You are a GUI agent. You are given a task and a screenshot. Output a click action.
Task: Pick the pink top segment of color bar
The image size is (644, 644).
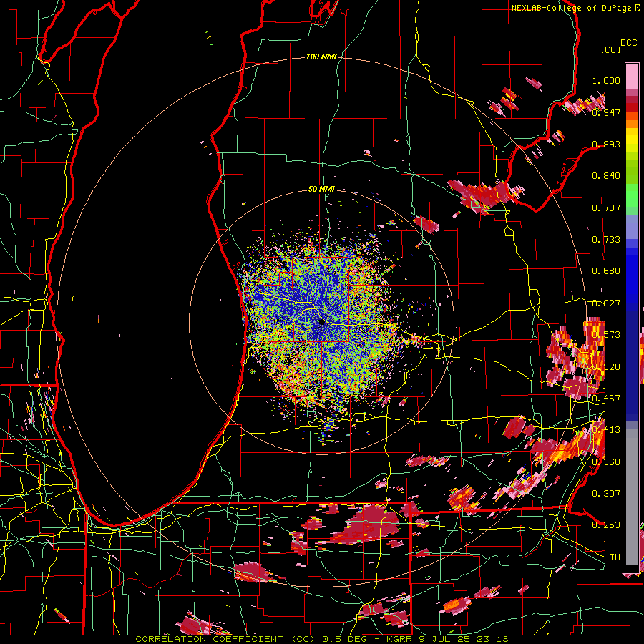click(x=632, y=77)
